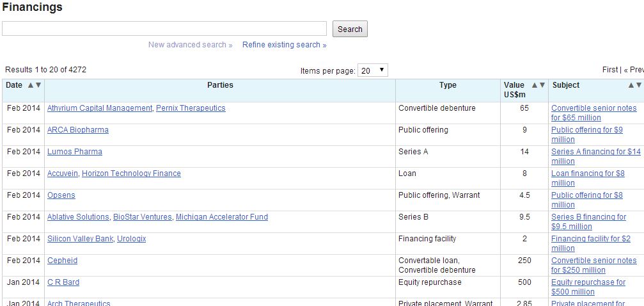Open Pernix Therapeutics link
Screen dimensions: 644x306
[x=191, y=108]
